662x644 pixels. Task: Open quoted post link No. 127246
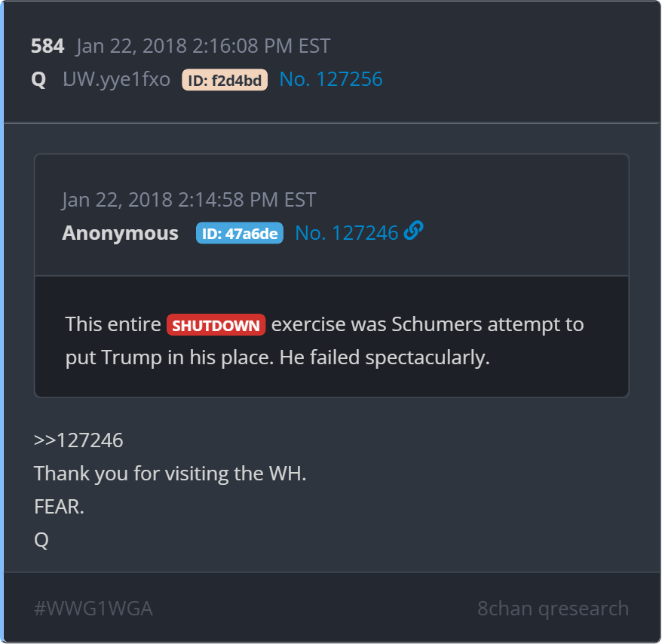tap(347, 233)
